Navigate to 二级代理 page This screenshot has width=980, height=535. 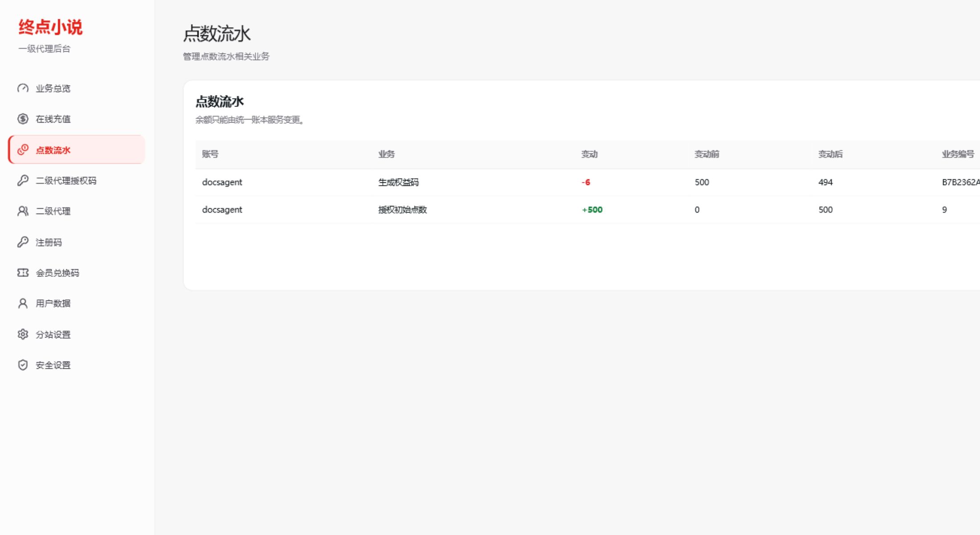77,211
